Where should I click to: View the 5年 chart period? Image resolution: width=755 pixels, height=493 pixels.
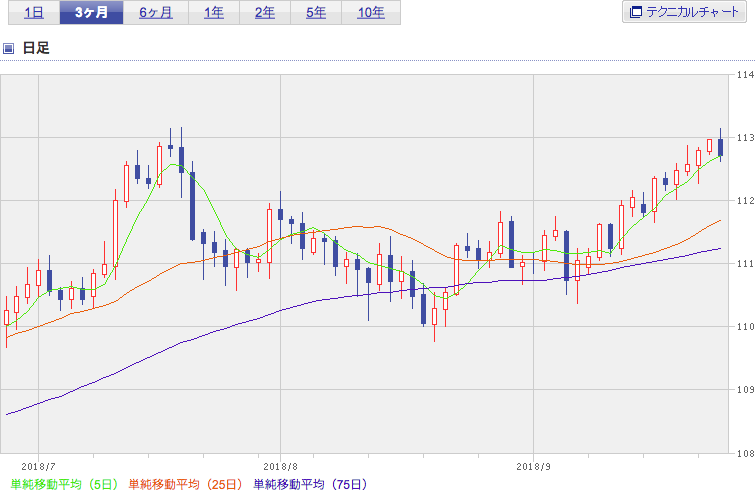click(316, 12)
